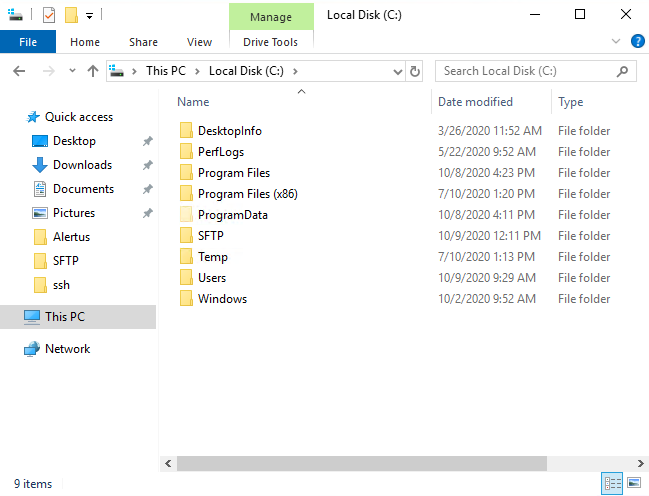This screenshot has height=496, width=649.
Task: Switch to the Share ribbon tab
Action: pyautogui.click(x=143, y=42)
